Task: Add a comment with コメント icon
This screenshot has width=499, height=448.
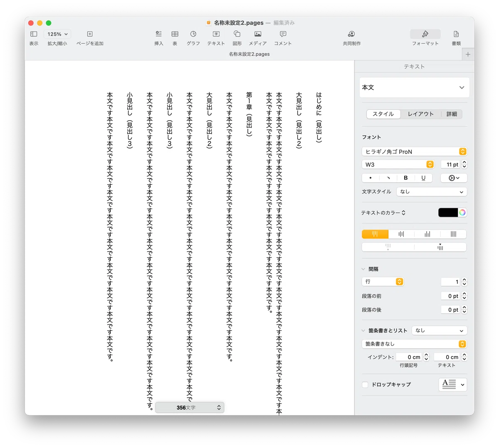Action: (283, 34)
